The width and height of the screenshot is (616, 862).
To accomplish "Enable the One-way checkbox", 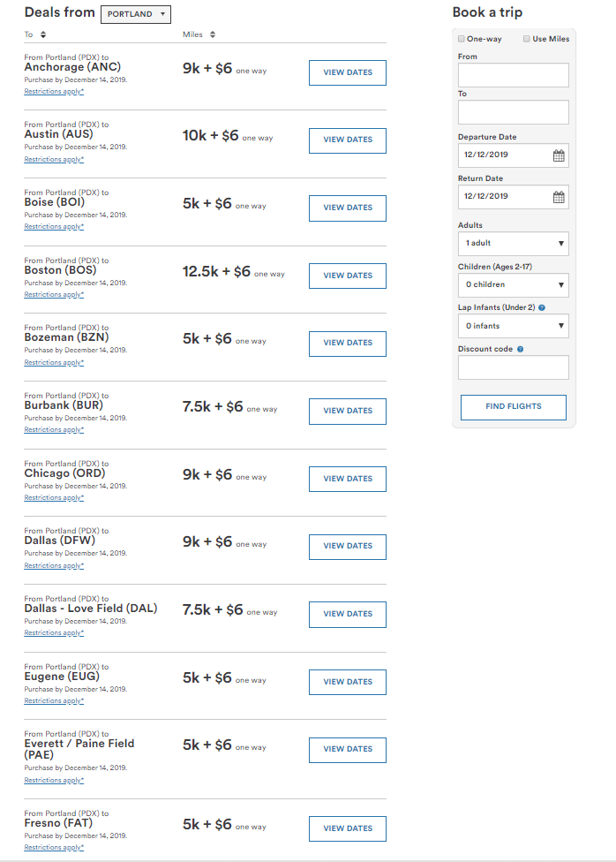I will pyautogui.click(x=461, y=39).
